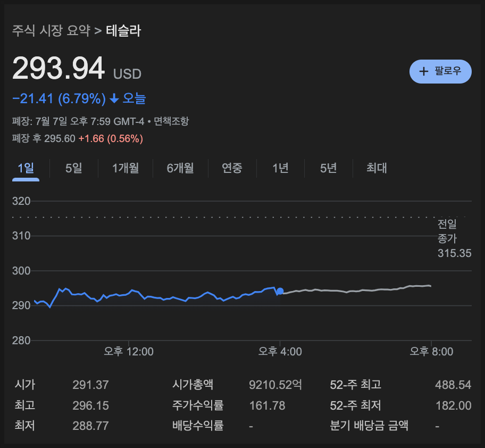This screenshot has height=448, width=485.
Task: Click the 310 y-axis label
Action: tap(21, 236)
